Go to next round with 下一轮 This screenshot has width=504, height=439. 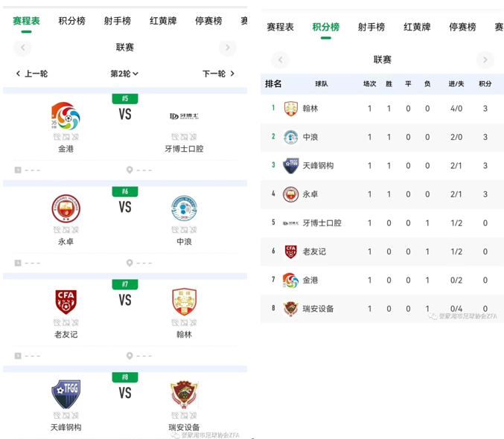coord(219,74)
